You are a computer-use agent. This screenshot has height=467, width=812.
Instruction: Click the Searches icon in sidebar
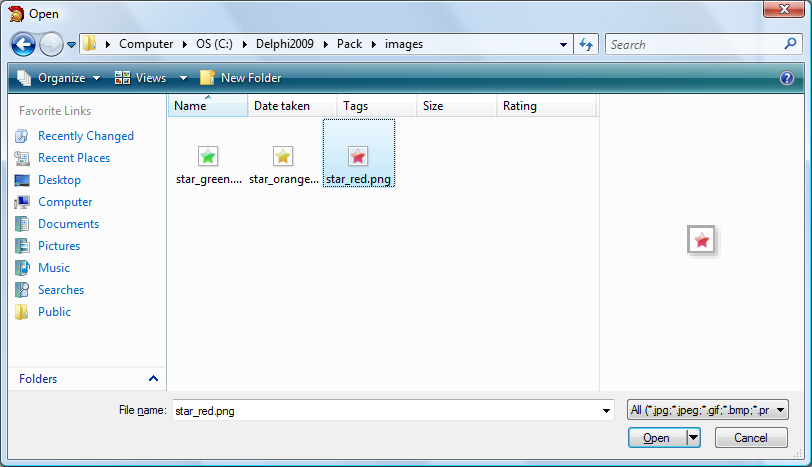pos(22,290)
